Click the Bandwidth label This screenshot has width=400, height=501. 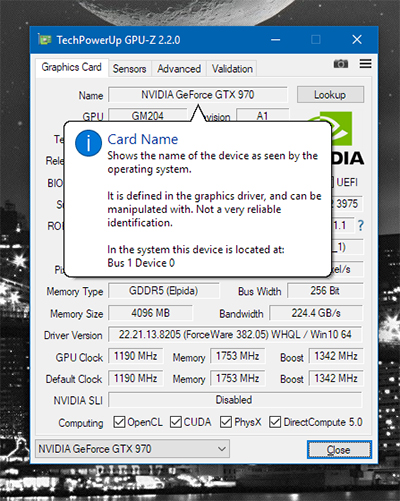(241, 314)
